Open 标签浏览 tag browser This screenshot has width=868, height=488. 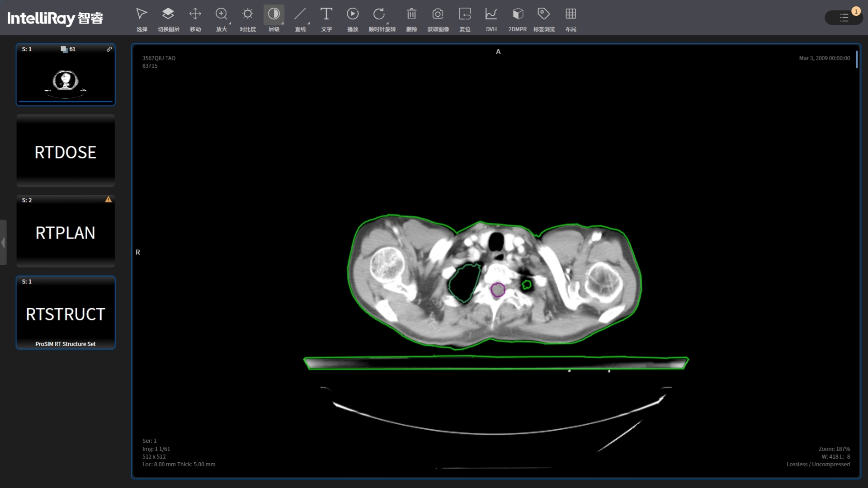(x=544, y=19)
